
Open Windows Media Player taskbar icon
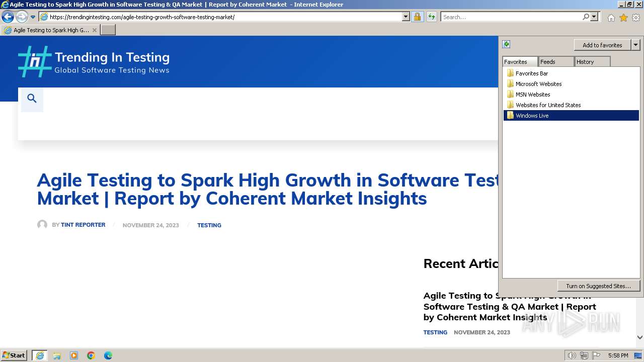point(74,355)
